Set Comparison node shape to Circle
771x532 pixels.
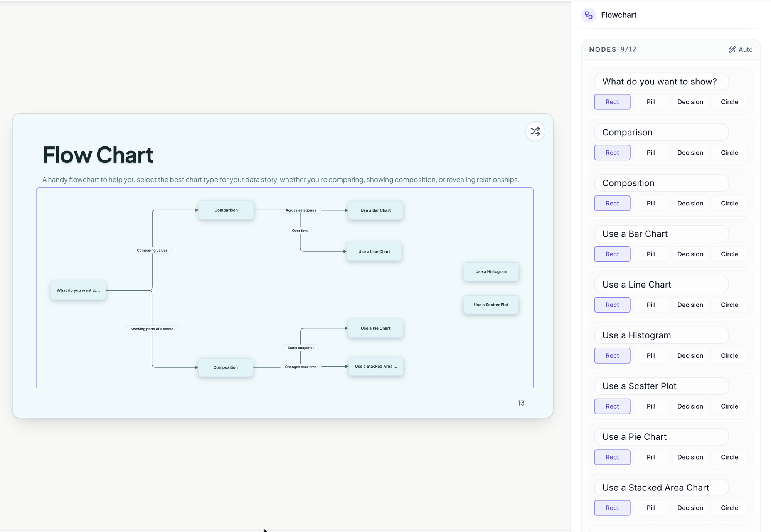coord(729,153)
